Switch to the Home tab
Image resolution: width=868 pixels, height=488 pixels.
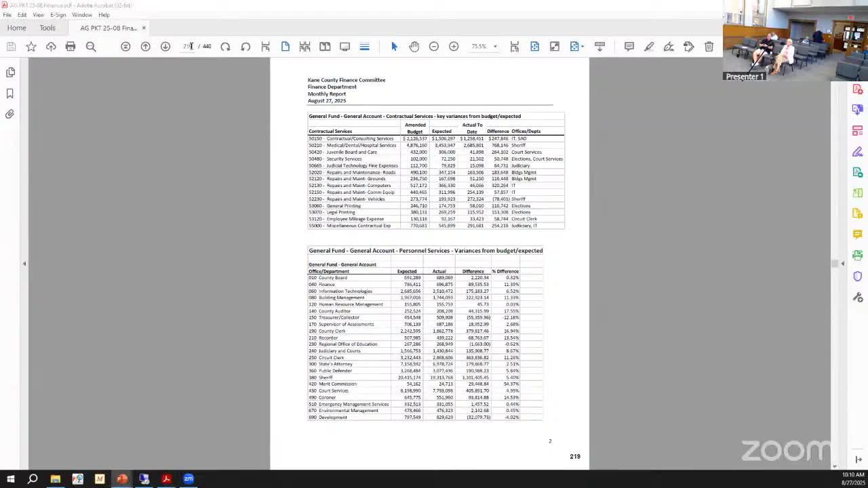click(x=16, y=28)
